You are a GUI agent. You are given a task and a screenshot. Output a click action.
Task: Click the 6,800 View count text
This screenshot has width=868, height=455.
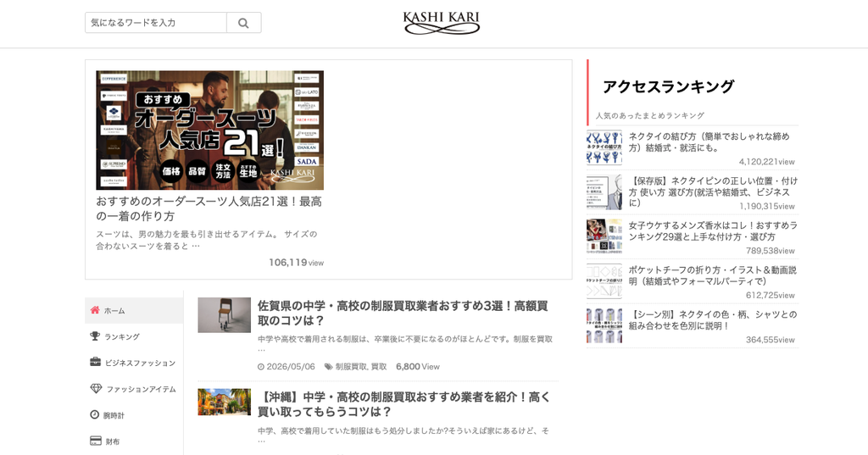pos(418,366)
